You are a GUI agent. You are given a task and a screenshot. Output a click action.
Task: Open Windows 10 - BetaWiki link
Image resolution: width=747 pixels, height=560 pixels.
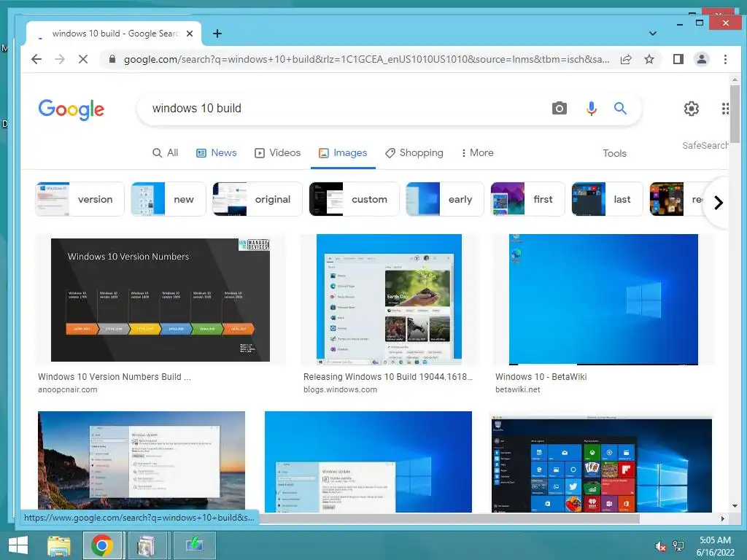click(x=541, y=377)
